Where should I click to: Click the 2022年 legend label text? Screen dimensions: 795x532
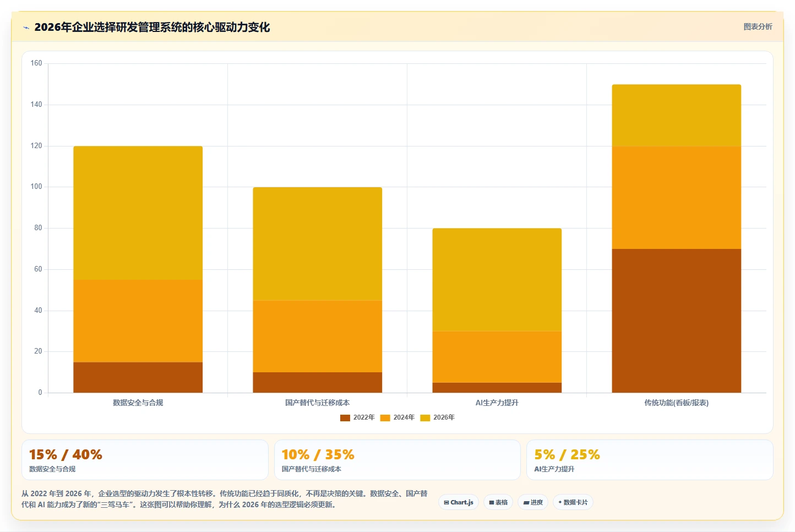click(364, 417)
